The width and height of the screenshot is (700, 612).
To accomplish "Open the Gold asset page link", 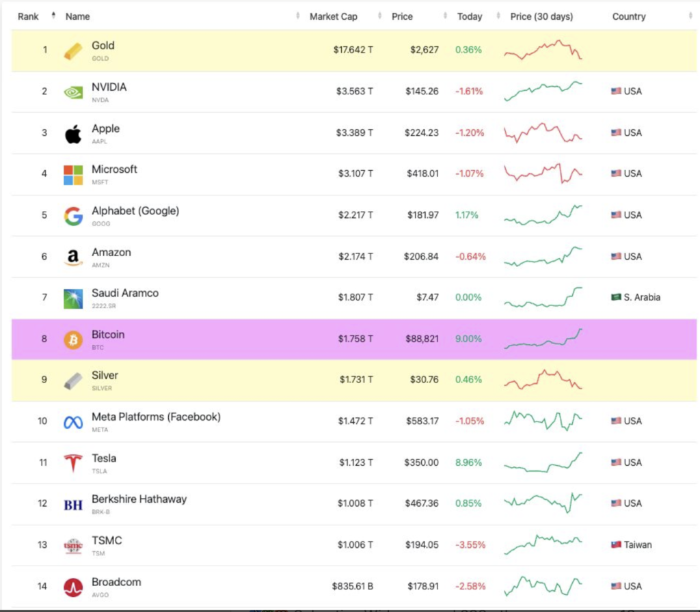I will point(103,46).
